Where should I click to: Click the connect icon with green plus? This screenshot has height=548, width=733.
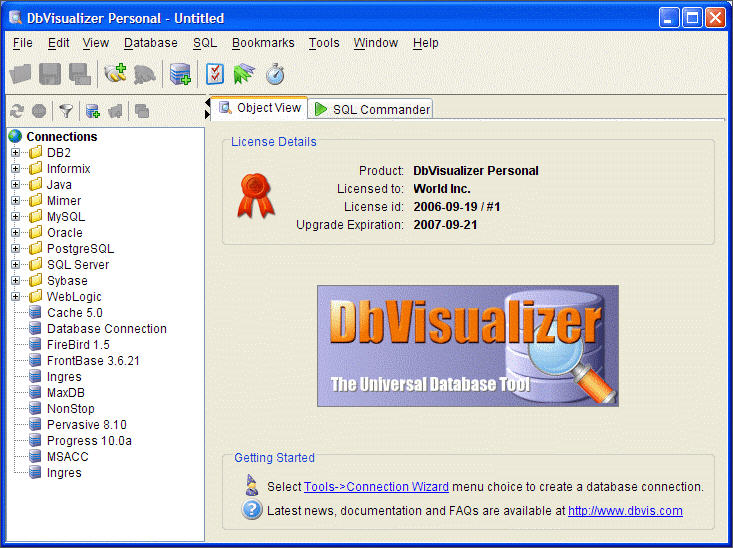click(115, 74)
